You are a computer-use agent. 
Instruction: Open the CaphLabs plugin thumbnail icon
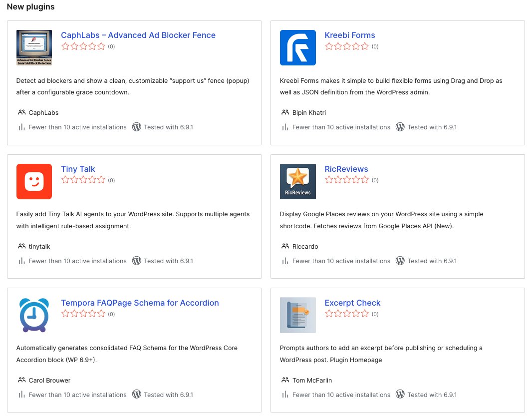point(34,47)
